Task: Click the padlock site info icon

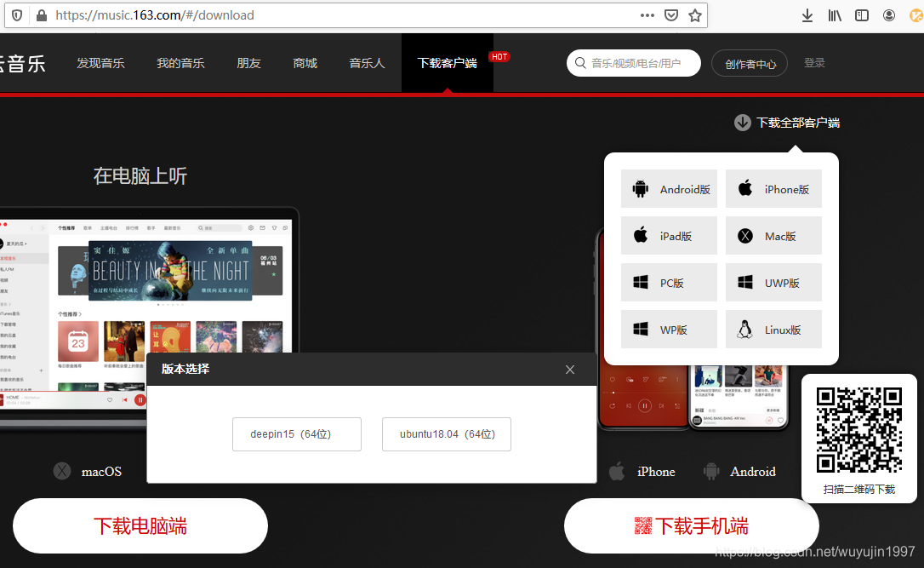Action: pos(41,15)
